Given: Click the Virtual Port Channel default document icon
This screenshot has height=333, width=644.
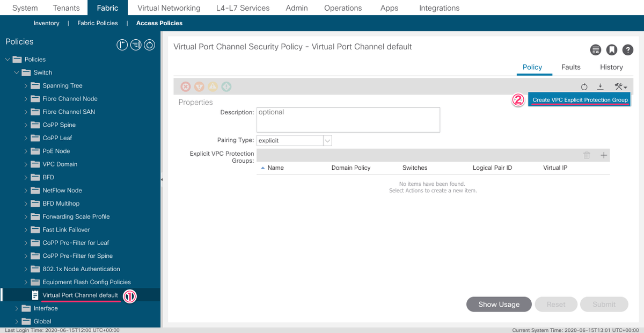Looking at the screenshot, I should pos(35,295).
